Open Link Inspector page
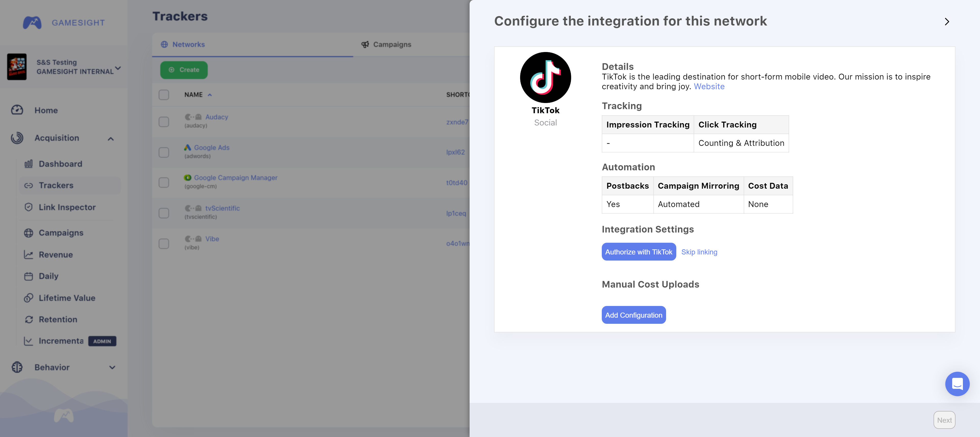This screenshot has width=980, height=437. 67,207
